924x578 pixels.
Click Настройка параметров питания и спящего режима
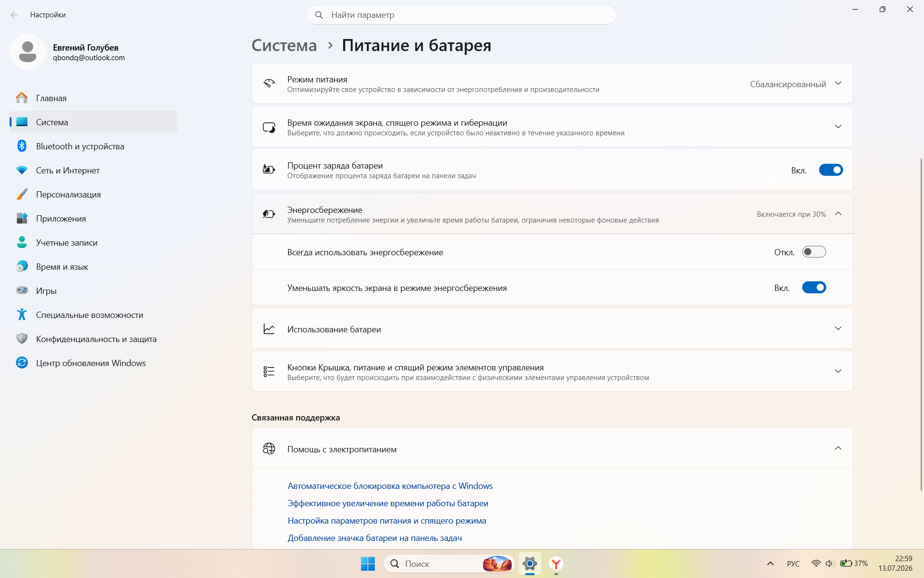pos(387,521)
